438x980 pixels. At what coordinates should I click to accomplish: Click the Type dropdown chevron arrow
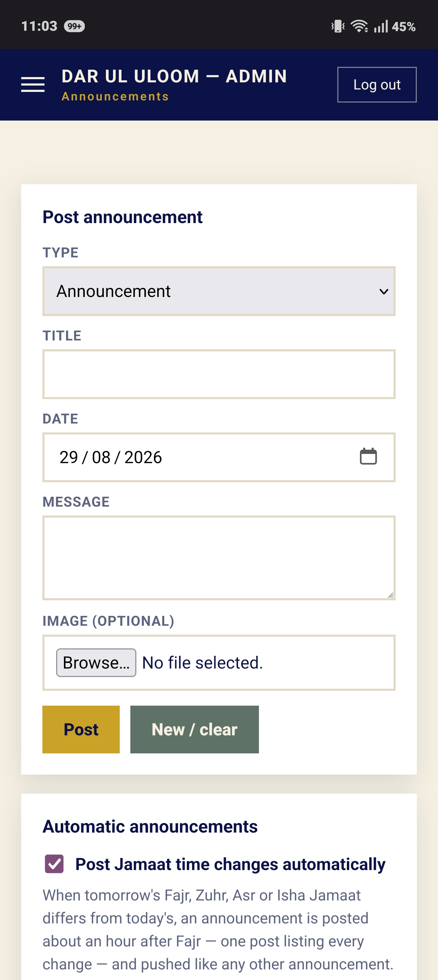pyautogui.click(x=384, y=291)
